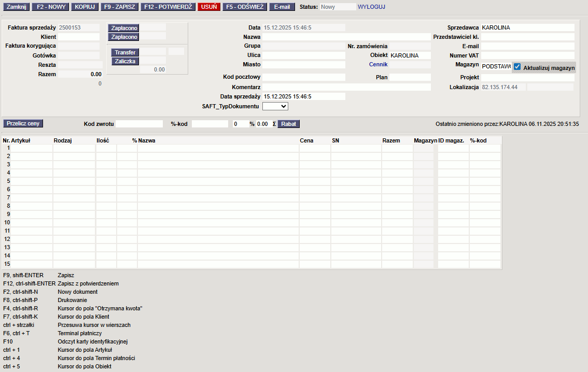Click the Transfer button
Image resolution: width=588 pixels, height=372 pixels.
[x=125, y=52]
